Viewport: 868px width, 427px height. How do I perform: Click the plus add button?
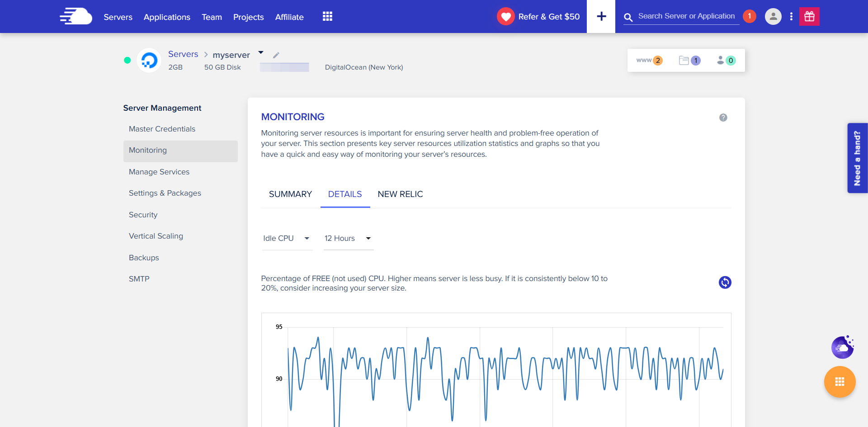point(601,16)
